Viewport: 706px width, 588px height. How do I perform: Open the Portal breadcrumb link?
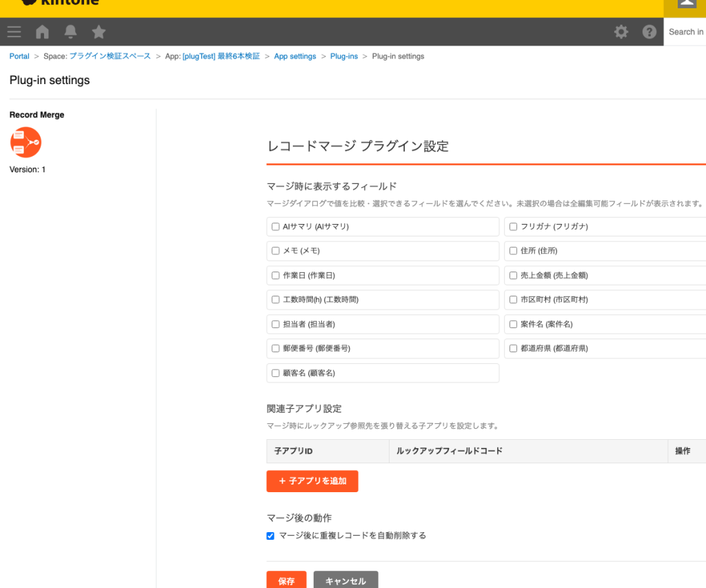19,56
